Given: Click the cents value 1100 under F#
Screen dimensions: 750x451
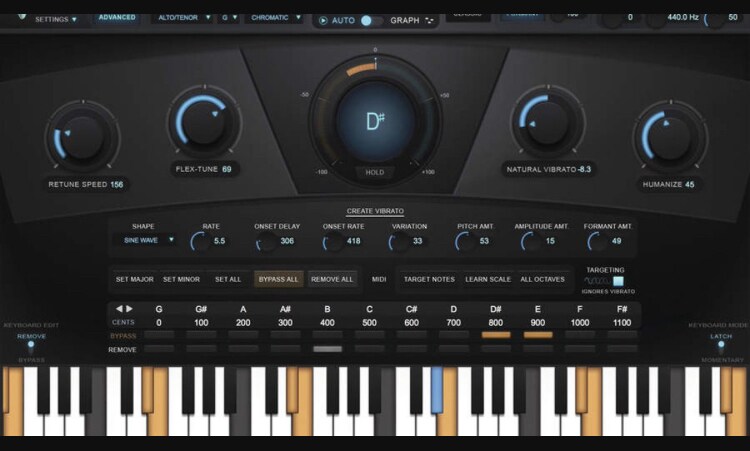Looking at the screenshot, I should 622,323.
